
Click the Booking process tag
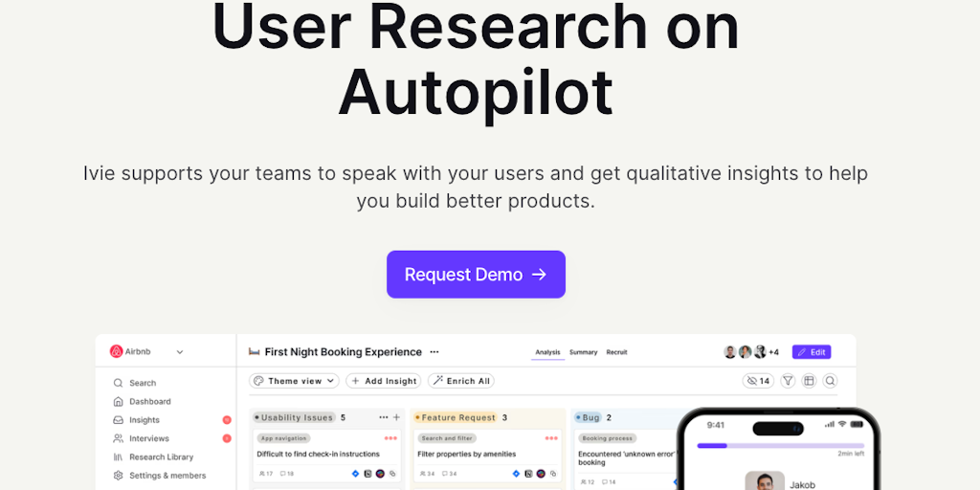[608, 438]
